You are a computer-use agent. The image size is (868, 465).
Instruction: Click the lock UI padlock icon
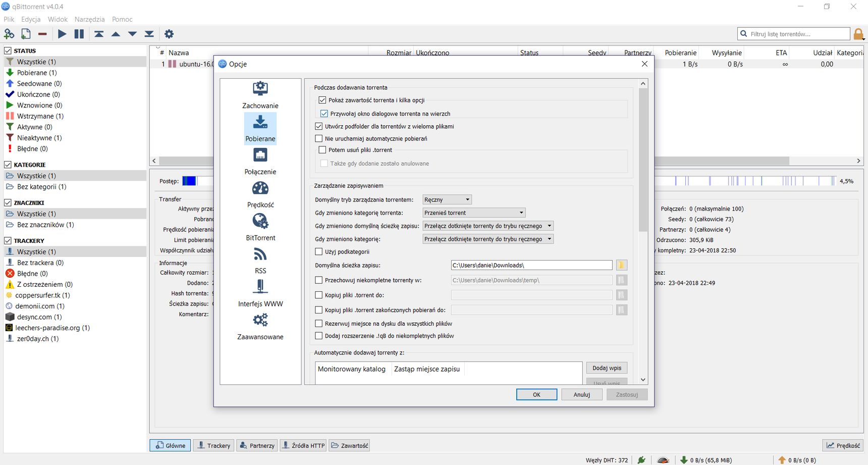tap(858, 34)
